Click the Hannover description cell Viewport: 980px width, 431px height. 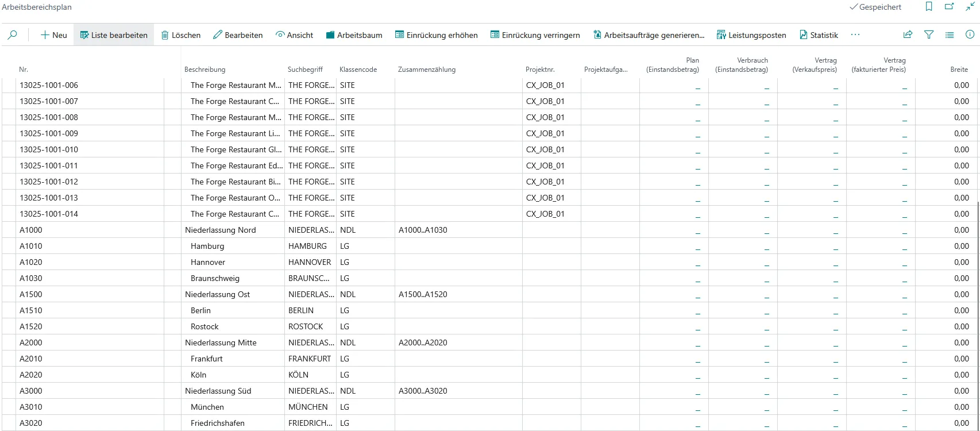click(208, 262)
